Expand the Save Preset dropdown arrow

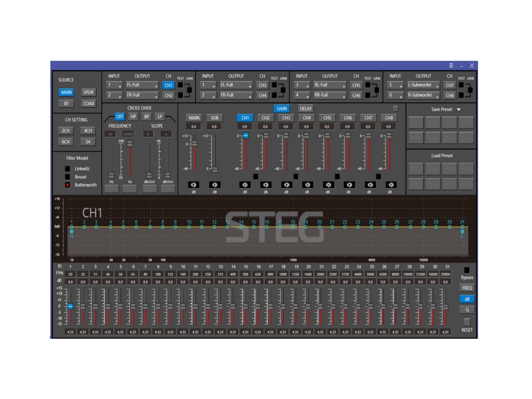tap(459, 110)
